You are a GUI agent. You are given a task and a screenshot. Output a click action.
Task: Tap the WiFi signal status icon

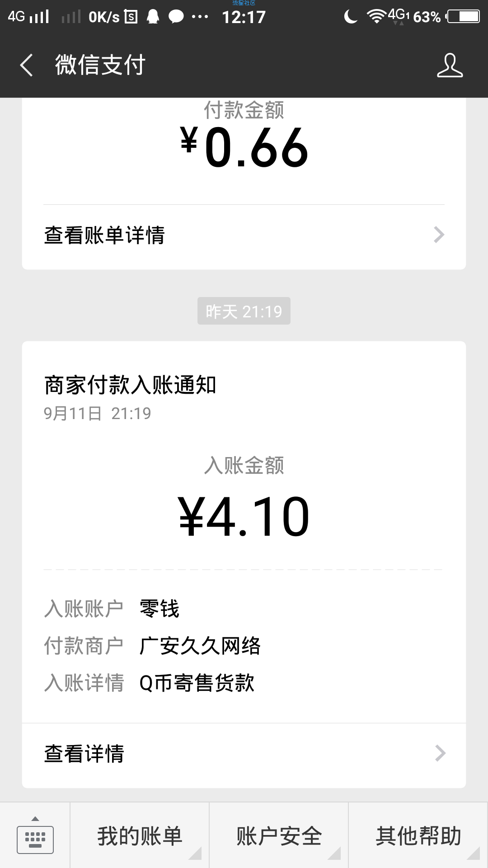[x=375, y=16]
